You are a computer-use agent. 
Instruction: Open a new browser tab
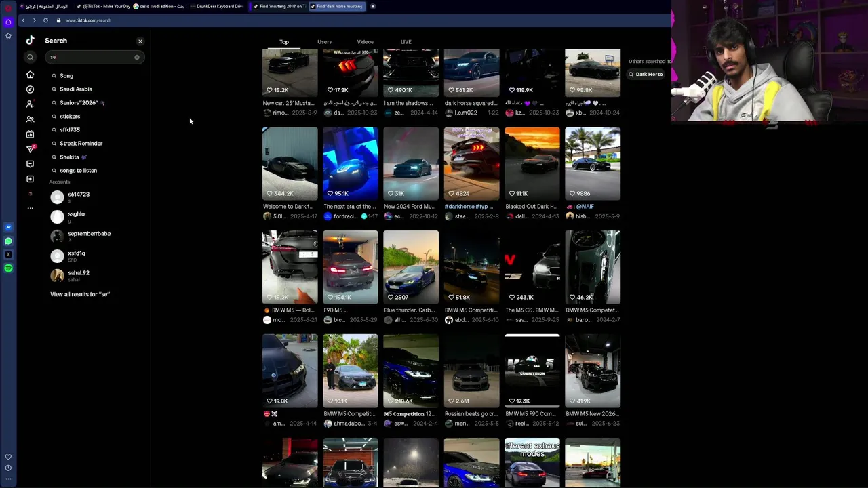[x=372, y=6]
